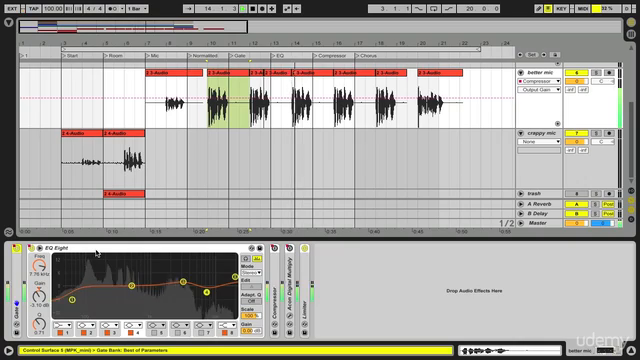Image resolution: width=640 pixels, height=360 pixels.
Task: Open the Compressor device chooser dropdown
Action: (539, 81)
